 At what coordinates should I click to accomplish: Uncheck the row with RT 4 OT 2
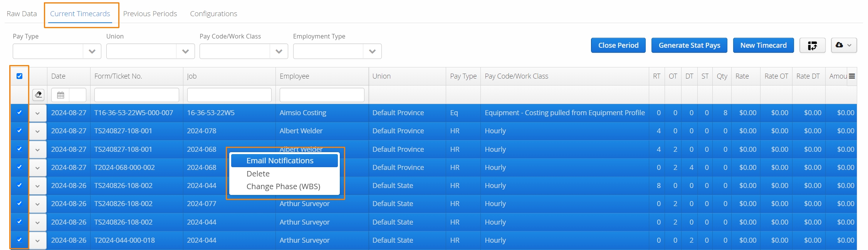tap(19, 149)
